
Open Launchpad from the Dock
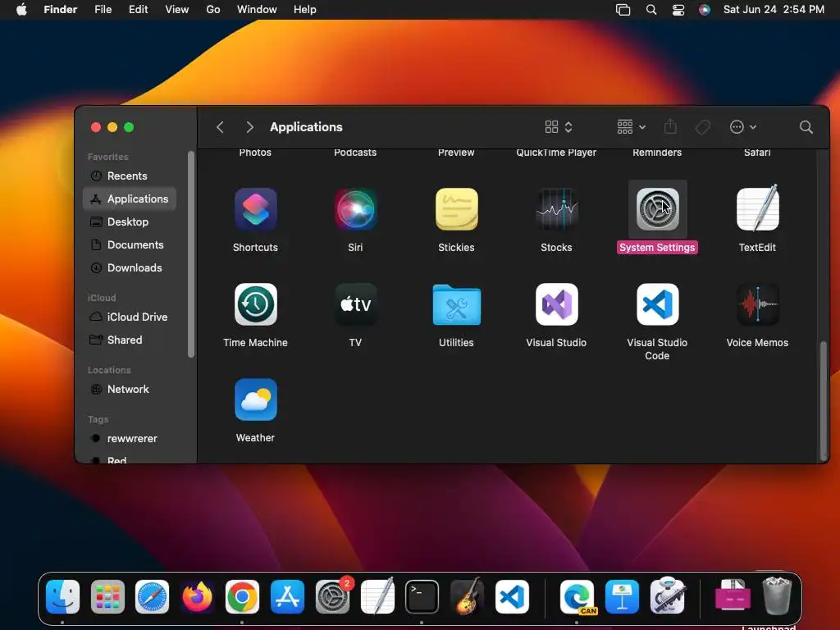pyautogui.click(x=107, y=597)
